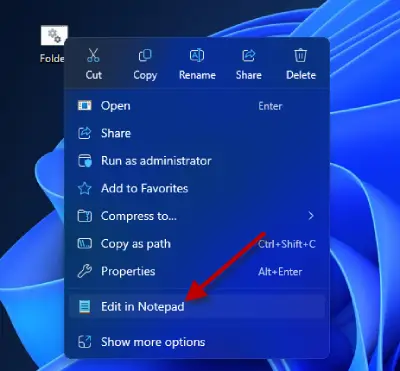This screenshot has height=371, width=400.
Task: Click the Notepad icon beside Edit in Notepad
Action: click(84, 306)
